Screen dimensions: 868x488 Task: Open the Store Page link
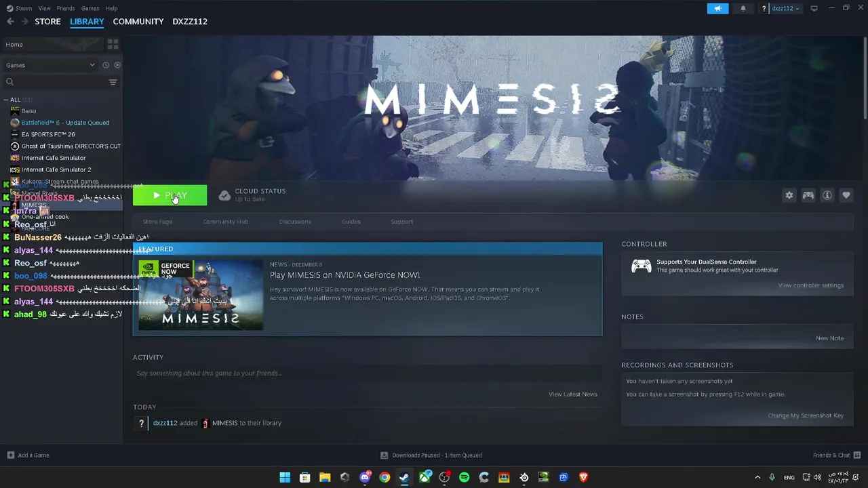click(157, 222)
